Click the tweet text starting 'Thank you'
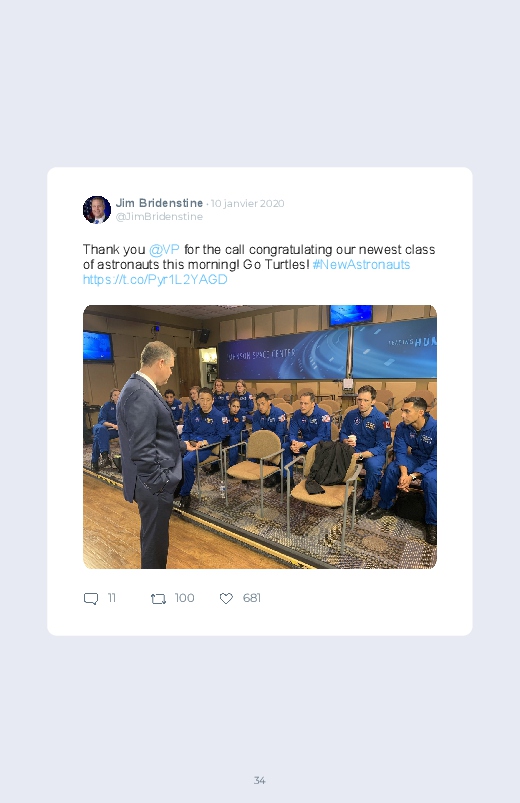The image size is (520, 803). pos(259,264)
